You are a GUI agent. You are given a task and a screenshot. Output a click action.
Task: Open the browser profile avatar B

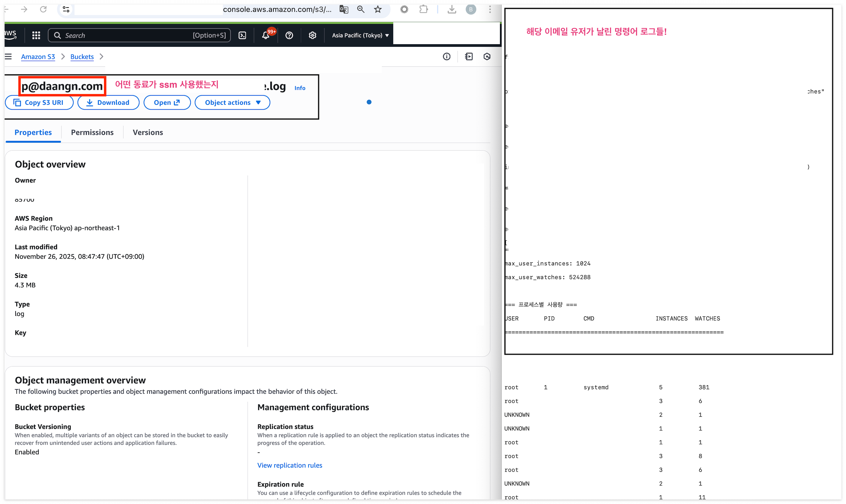(471, 10)
